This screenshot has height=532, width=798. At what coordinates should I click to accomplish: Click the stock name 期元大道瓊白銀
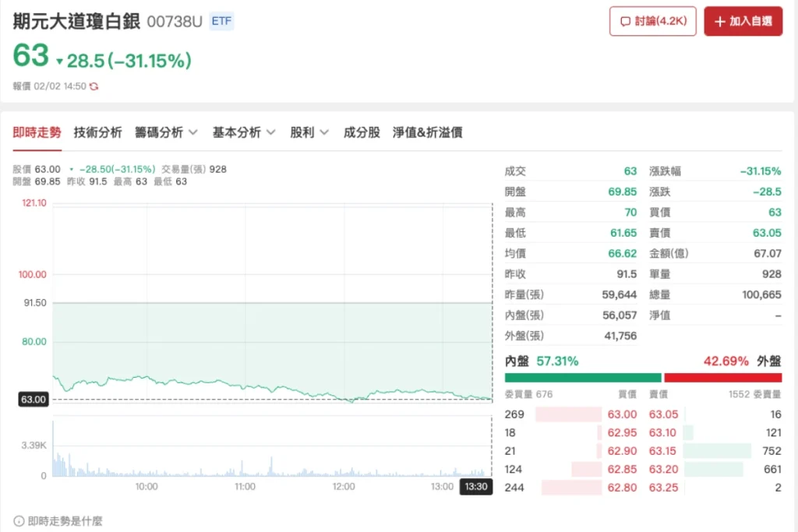76,21
